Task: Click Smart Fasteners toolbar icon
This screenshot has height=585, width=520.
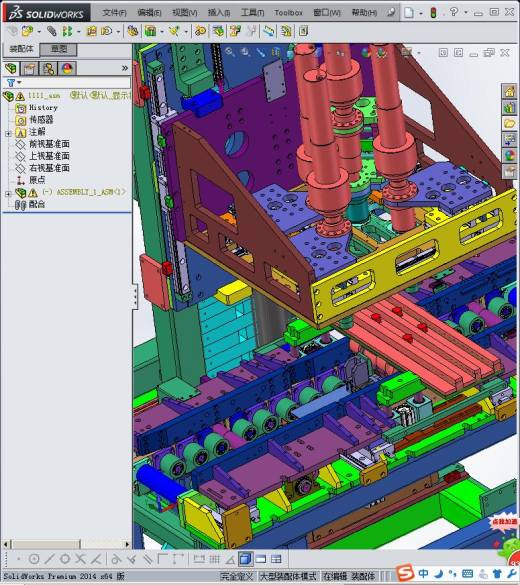Action: (x=91, y=31)
